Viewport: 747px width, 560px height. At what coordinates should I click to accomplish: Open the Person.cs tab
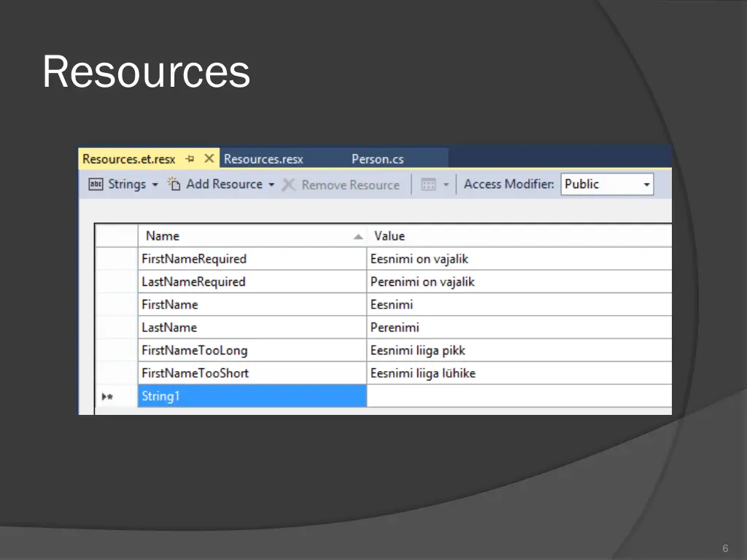pos(378,158)
